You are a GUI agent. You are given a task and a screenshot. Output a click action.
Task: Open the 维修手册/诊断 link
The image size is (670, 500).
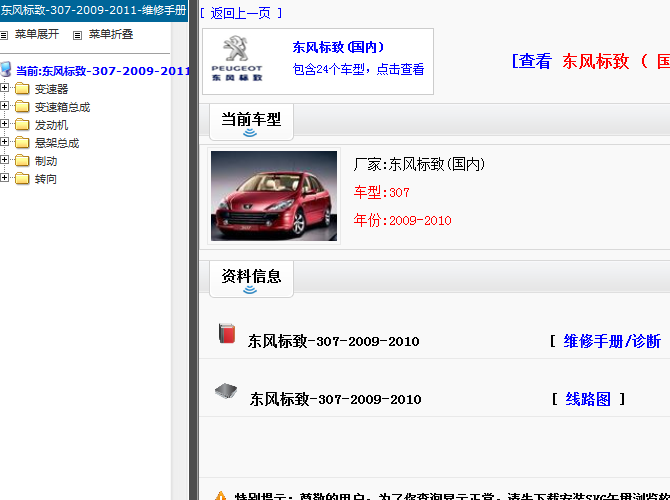[x=612, y=341]
